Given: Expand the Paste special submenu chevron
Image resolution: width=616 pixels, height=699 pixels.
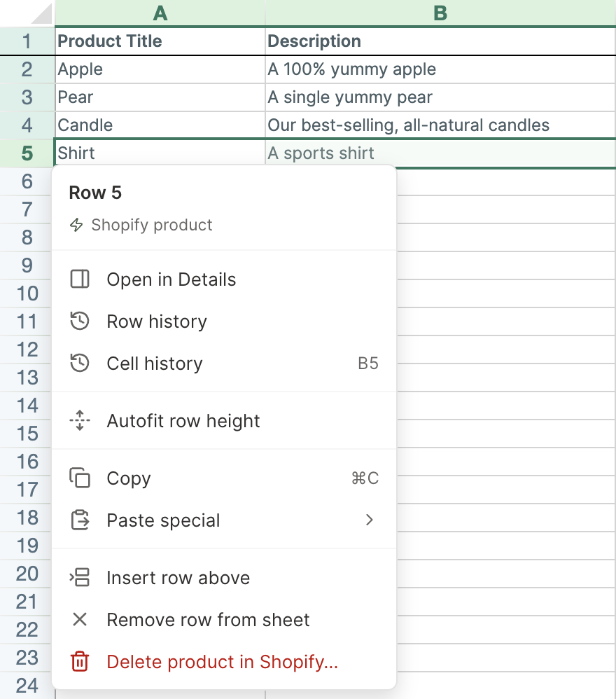Looking at the screenshot, I should 369,520.
